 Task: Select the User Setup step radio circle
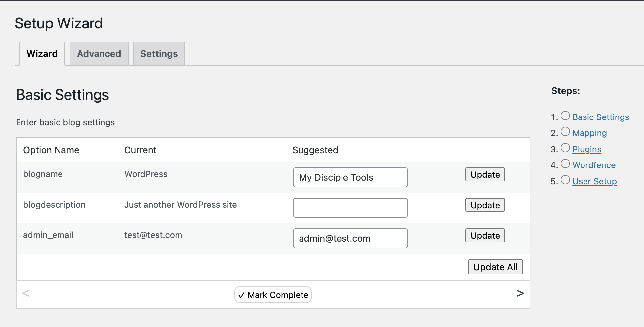click(x=565, y=180)
